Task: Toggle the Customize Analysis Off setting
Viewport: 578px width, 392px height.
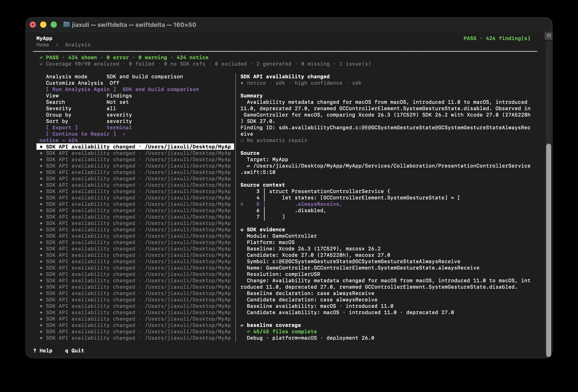Action: point(82,83)
